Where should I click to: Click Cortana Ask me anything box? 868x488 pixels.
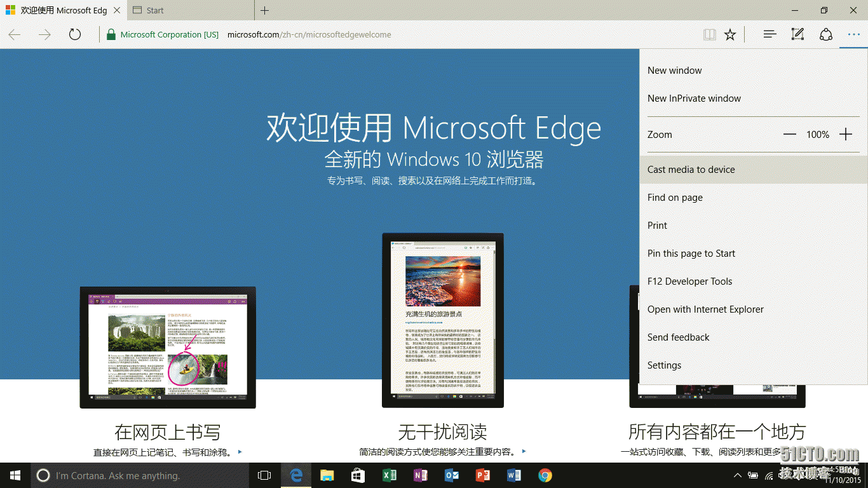(140, 475)
